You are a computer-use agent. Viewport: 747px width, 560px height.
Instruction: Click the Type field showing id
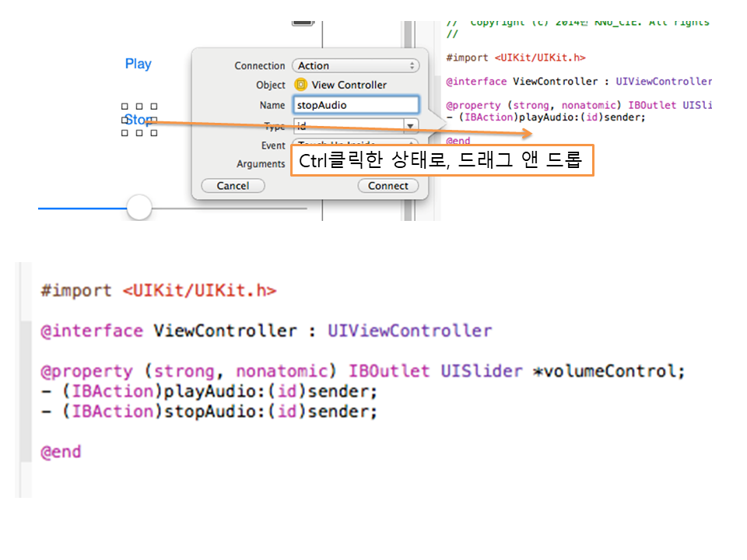347,126
